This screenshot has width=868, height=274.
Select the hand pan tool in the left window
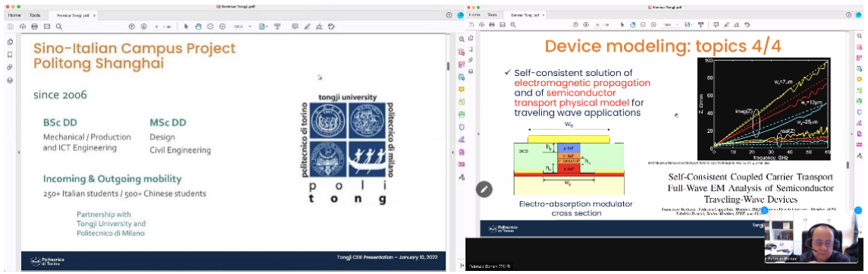pyautogui.click(x=198, y=26)
